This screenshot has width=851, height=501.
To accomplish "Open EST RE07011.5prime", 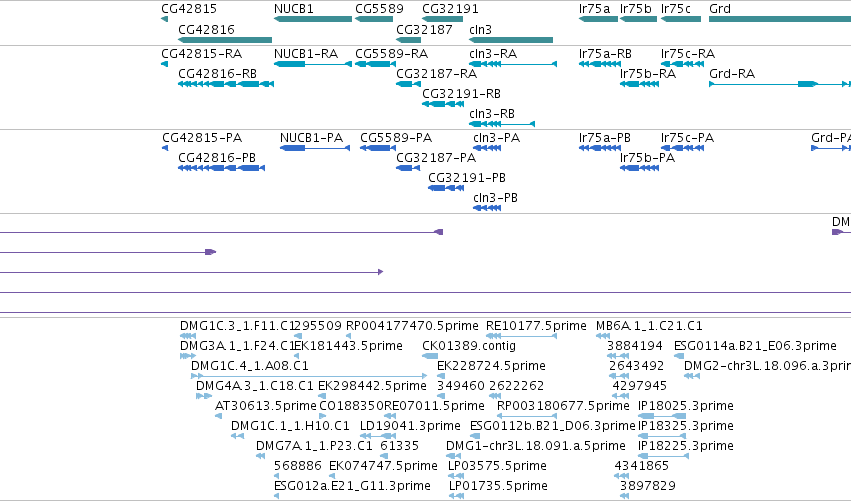I will coord(434,406).
